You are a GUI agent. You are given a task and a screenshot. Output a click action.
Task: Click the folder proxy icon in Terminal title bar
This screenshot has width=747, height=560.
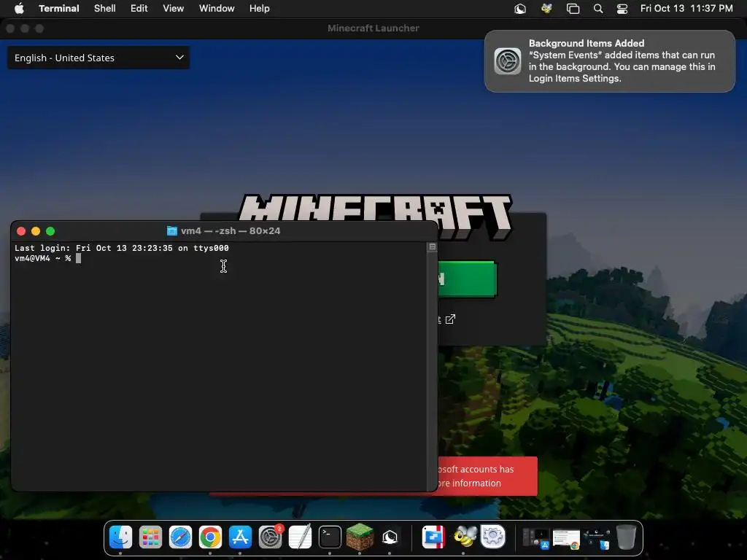click(x=172, y=231)
